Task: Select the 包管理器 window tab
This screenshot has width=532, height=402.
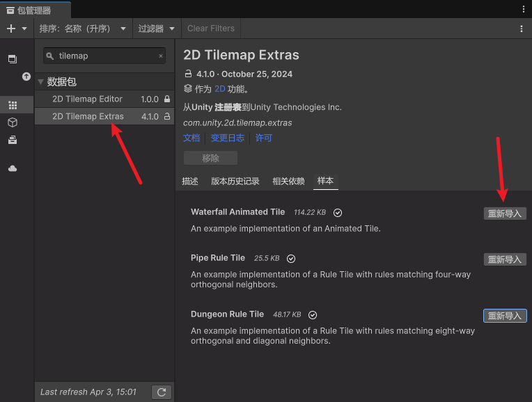Action: (x=36, y=10)
